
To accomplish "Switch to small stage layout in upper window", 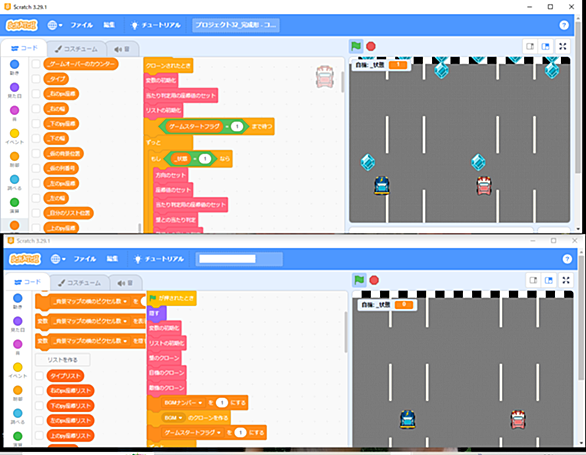I will point(530,46).
